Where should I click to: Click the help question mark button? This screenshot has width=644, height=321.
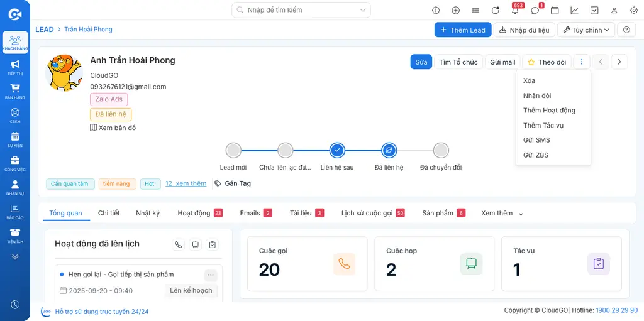(x=626, y=30)
